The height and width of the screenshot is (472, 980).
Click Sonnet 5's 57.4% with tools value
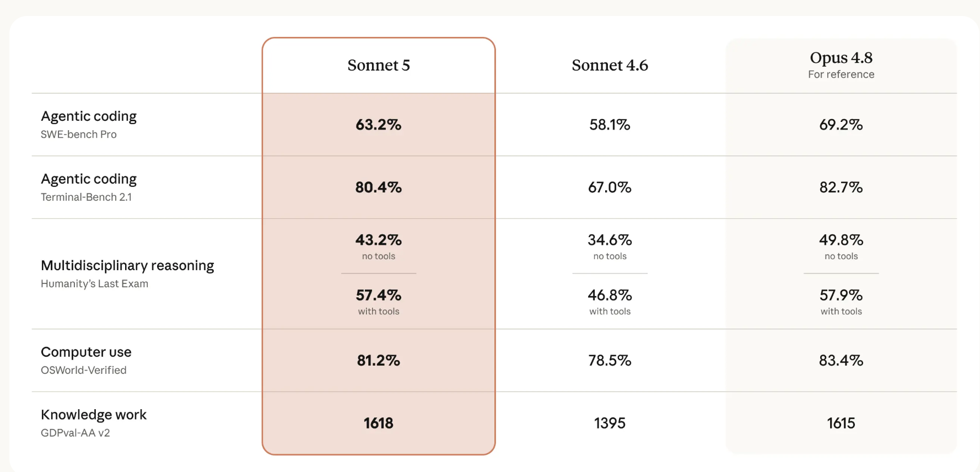tap(379, 296)
